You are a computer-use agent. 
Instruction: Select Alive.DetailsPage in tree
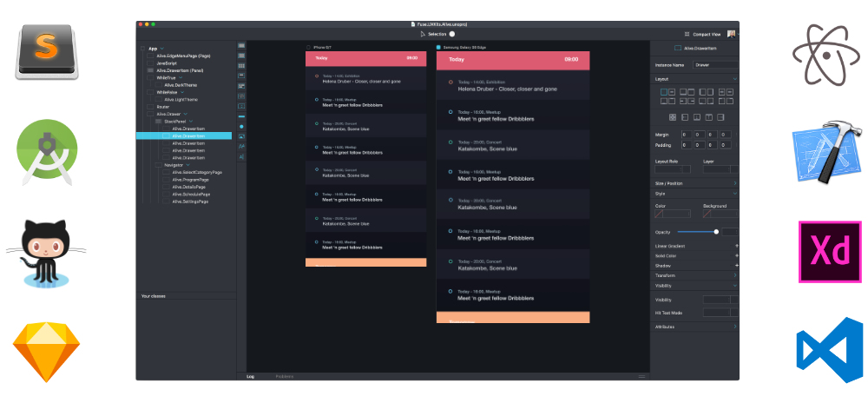point(189,187)
